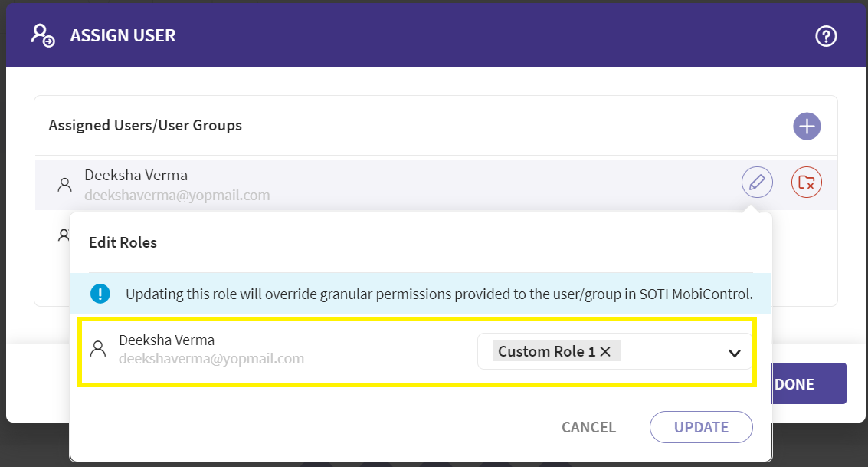This screenshot has width=868, height=467.
Task: Click the Assigned Users/User Groups heading
Action: click(145, 125)
